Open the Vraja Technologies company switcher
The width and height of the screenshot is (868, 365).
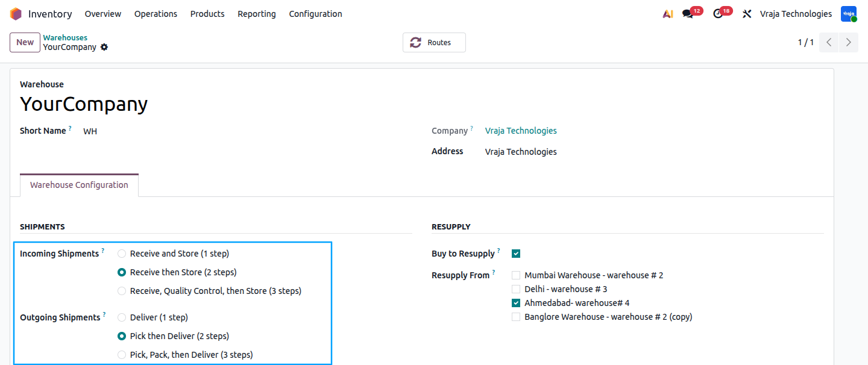tap(796, 14)
